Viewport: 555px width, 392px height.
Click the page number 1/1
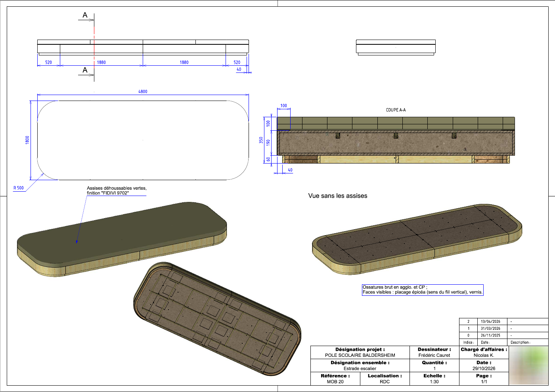tap(484, 382)
